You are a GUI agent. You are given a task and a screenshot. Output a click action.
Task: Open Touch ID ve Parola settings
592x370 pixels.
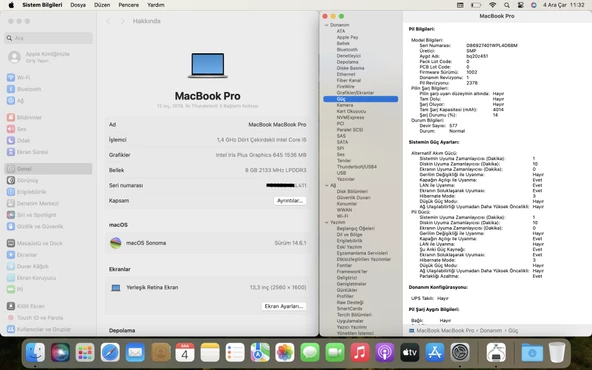click(35, 318)
